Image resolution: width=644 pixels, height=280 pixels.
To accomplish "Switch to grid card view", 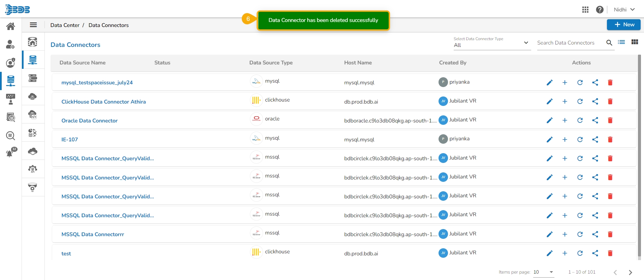I will tap(635, 42).
